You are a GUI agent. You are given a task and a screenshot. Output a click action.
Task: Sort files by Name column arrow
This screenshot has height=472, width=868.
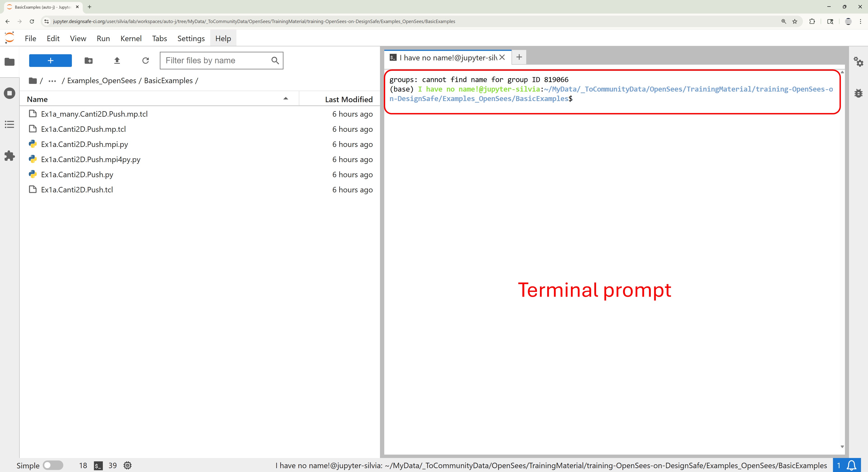285,99
